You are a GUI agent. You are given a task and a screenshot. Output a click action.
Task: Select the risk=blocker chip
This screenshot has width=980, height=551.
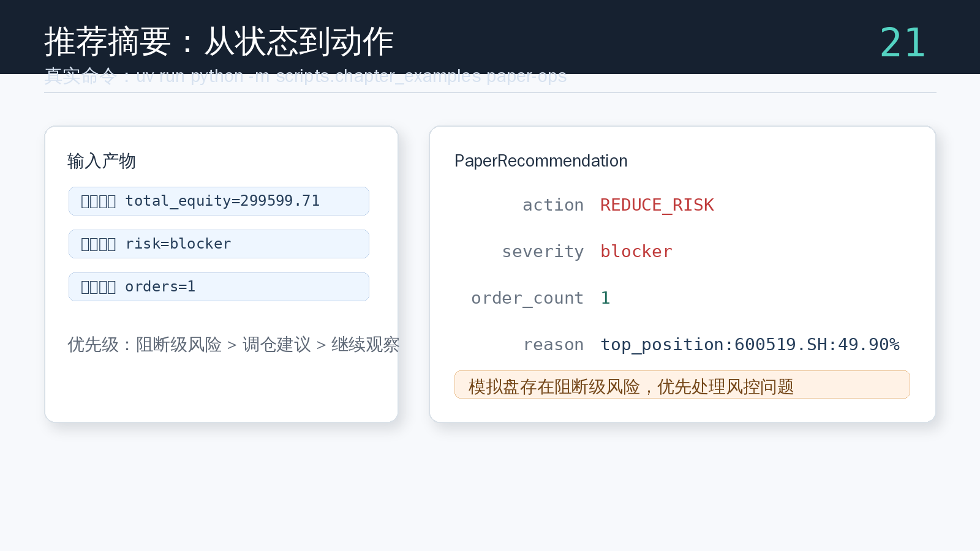click(219, 244)
